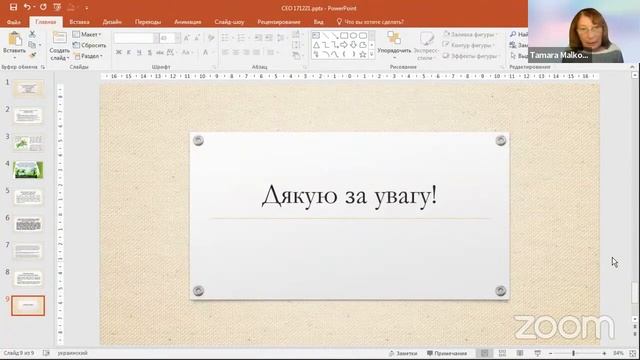Cut selection with scissors icon
The image size is (640, 360).
point(33,34)
